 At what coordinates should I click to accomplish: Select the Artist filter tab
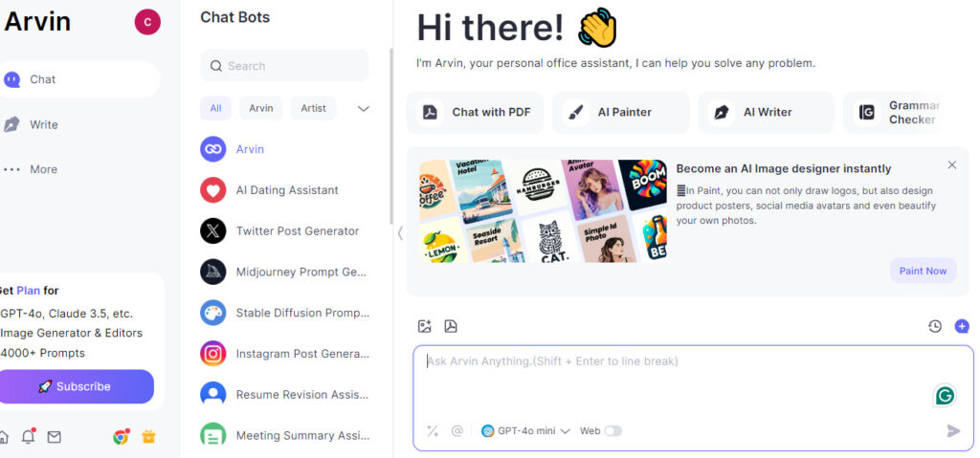click(x=313, y=108)
